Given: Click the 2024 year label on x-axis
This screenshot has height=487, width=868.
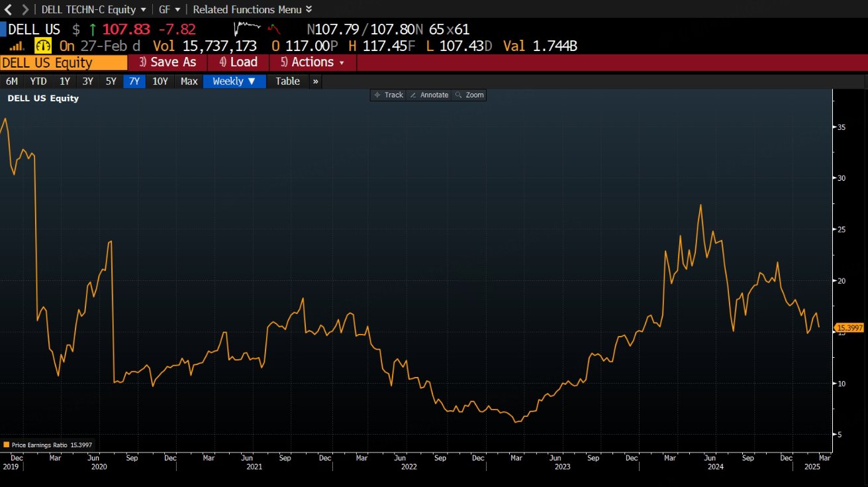Looking at the screenshot, I should pyautogui.click(x=716, y=466).
